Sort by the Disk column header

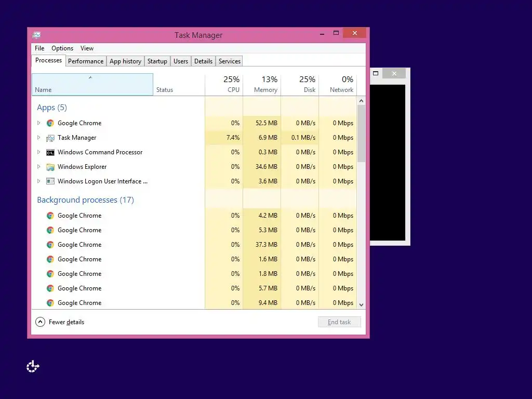pos(300,85)
